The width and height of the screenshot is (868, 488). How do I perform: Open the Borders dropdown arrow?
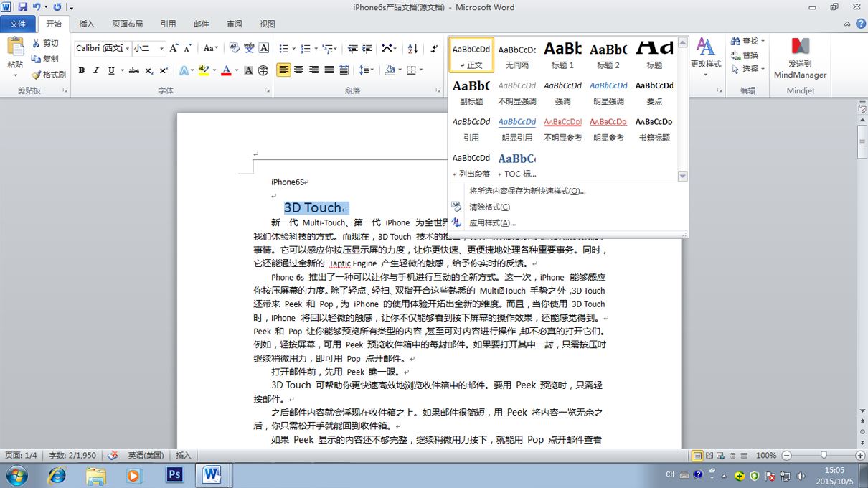(x=420, y=70)
